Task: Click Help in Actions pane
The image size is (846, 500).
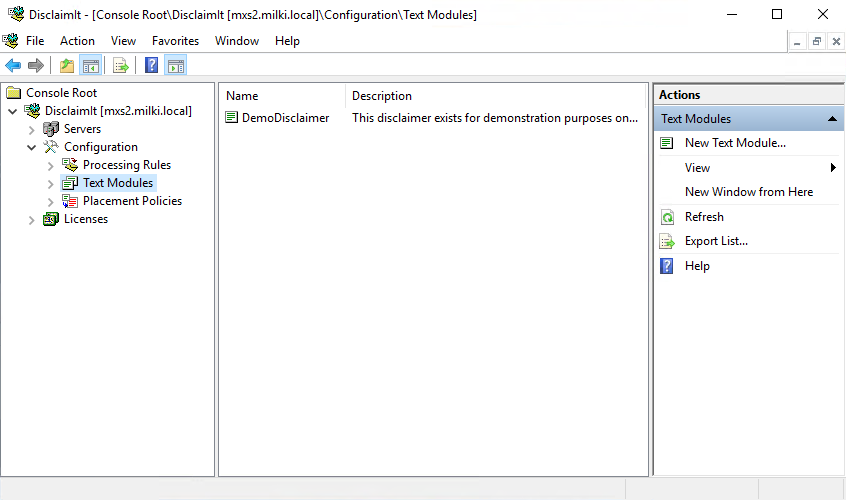Action: coord(697,266)
